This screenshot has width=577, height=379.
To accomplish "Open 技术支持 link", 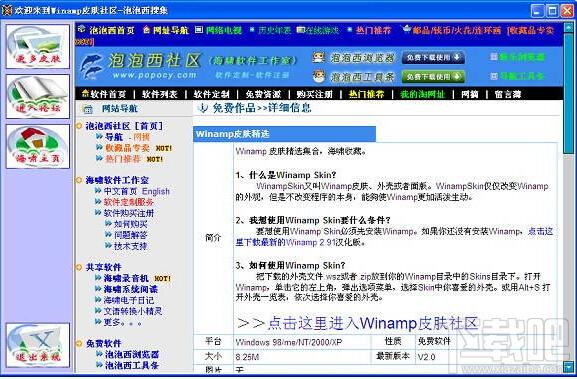I will 130,246.
